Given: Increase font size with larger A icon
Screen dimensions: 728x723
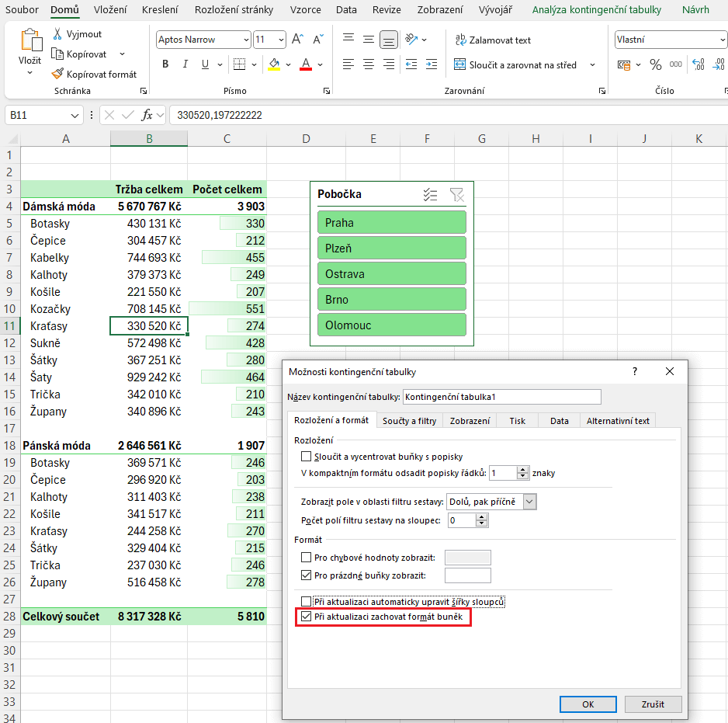Looking at the screenshot, I should click(299, 40).
